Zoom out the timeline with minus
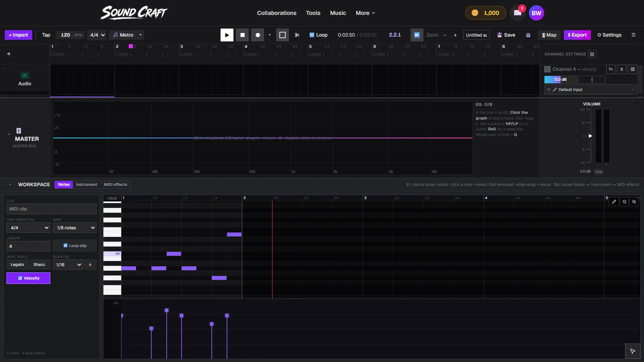Screen dimensions: 644x362 click(445, 35)
